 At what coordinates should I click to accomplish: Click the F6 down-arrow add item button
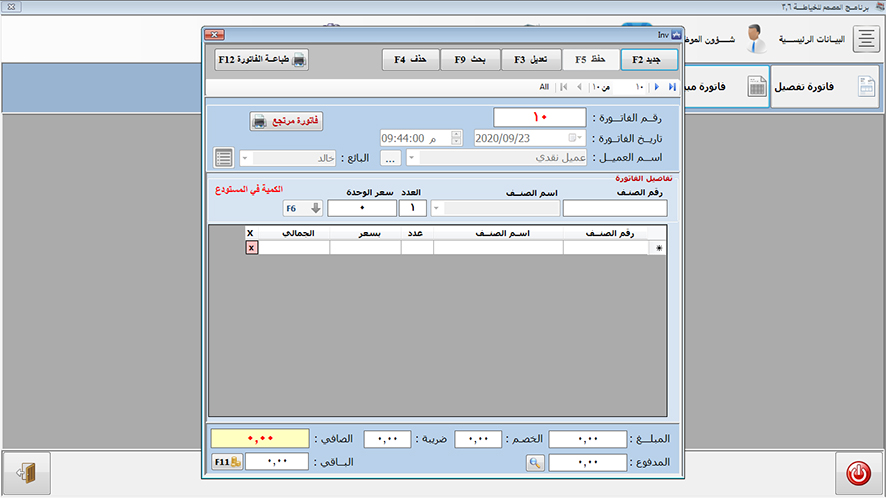click(x=296, y=208)
